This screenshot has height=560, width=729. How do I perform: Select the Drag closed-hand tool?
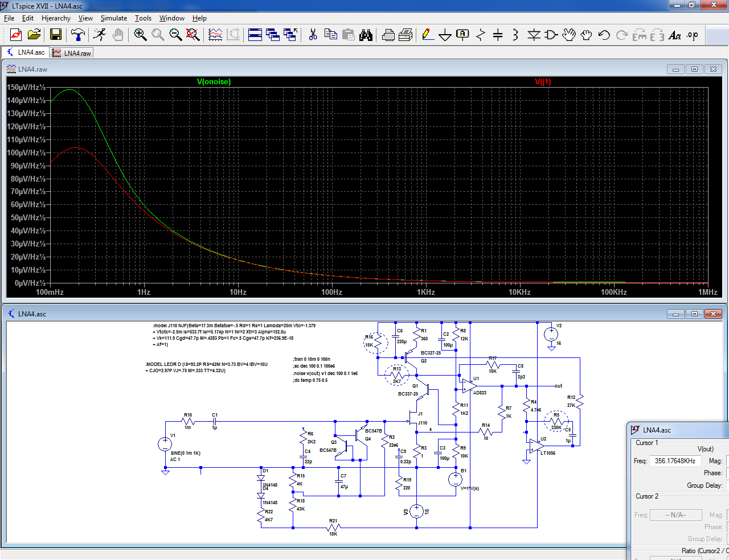587,35
